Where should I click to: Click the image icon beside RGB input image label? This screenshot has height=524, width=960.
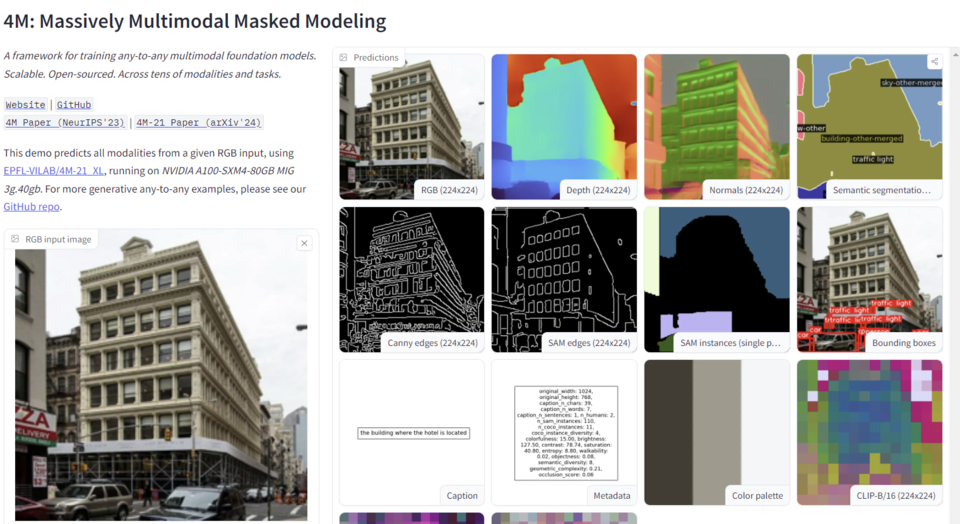[15, 240]
